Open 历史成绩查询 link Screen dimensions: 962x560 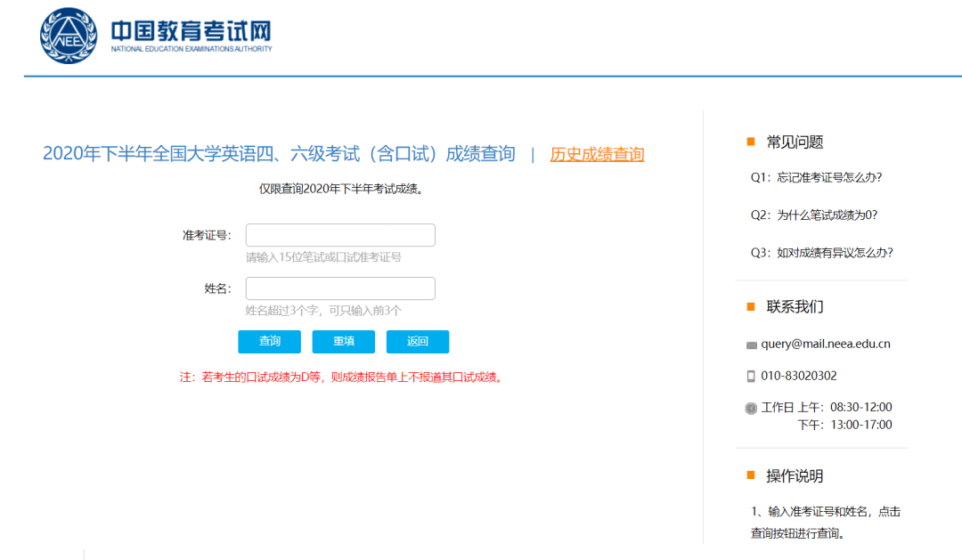597,154
